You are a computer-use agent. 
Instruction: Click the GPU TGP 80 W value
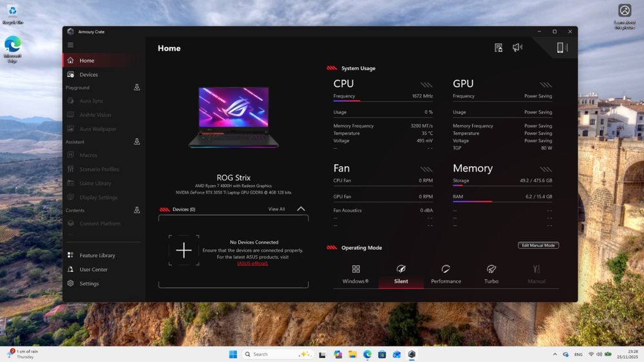tap(546, 148)
